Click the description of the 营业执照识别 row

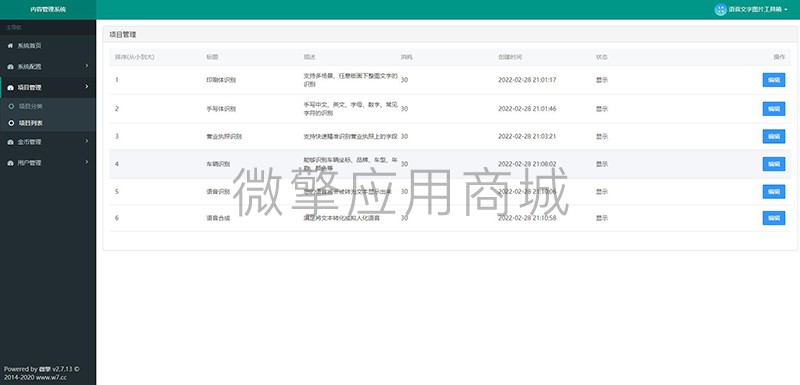point(350,136)
